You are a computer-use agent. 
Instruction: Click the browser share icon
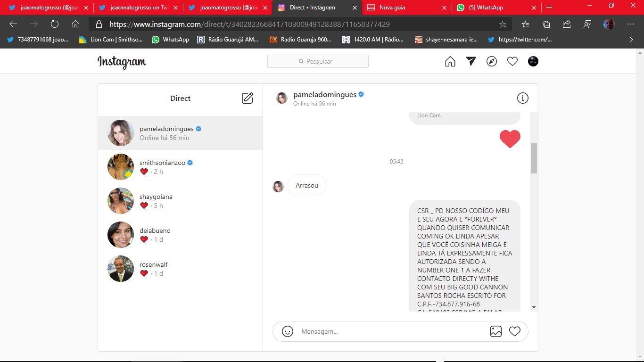[x=567, y=24]
